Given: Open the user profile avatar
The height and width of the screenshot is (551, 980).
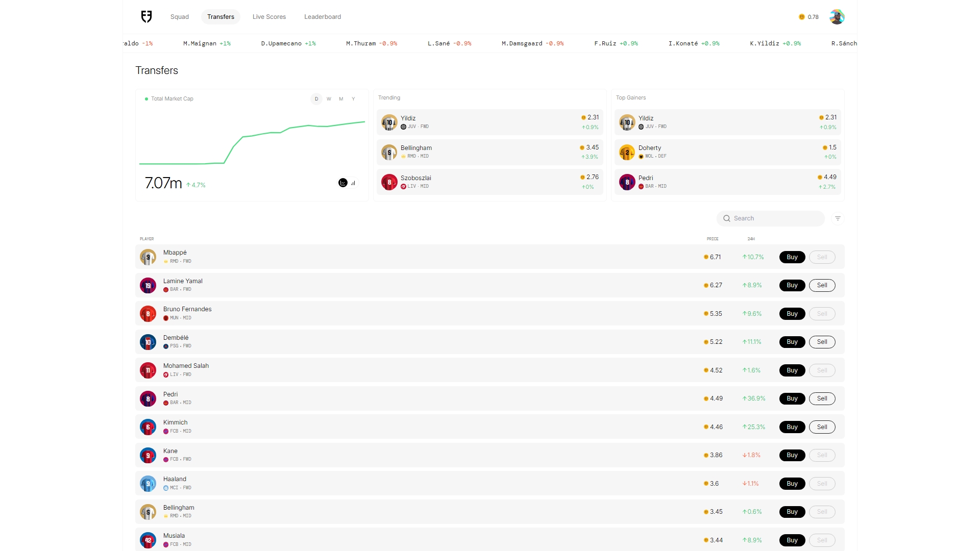Looking at the screenshot, I should tap(837, 17).
